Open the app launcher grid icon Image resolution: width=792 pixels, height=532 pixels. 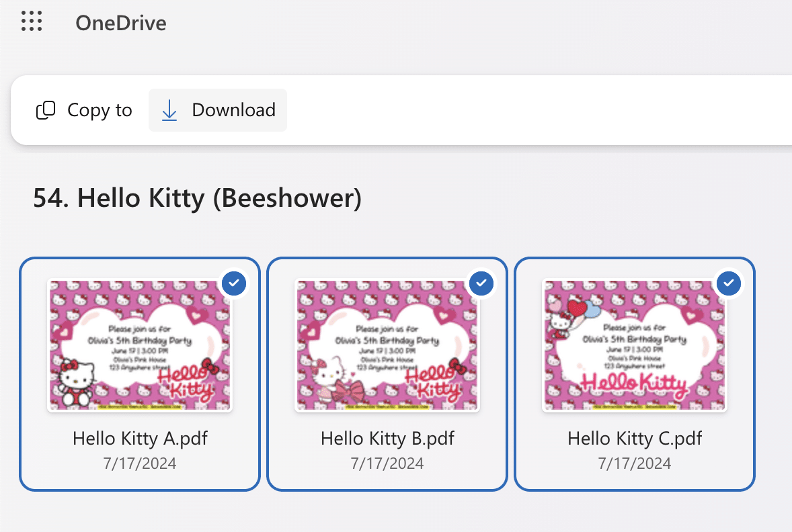[x=32, y=22]
